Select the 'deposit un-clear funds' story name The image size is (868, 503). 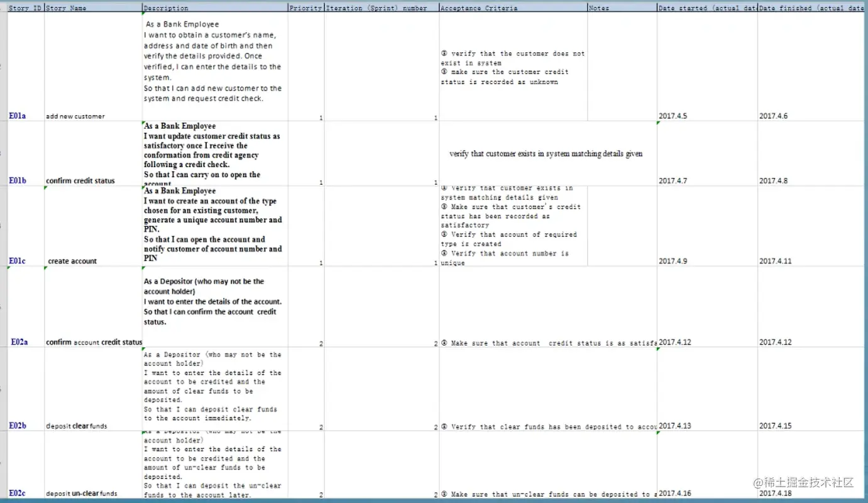(82, 494)
